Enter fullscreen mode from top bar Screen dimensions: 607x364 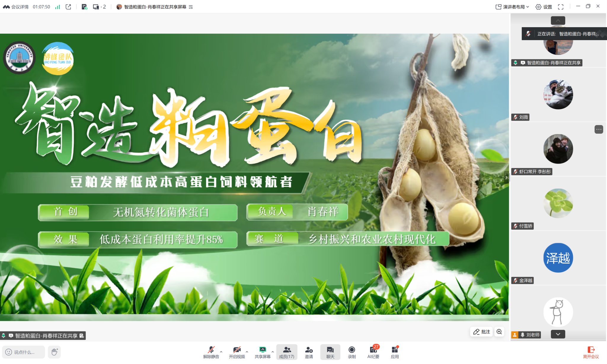click(x=560, y=7)
